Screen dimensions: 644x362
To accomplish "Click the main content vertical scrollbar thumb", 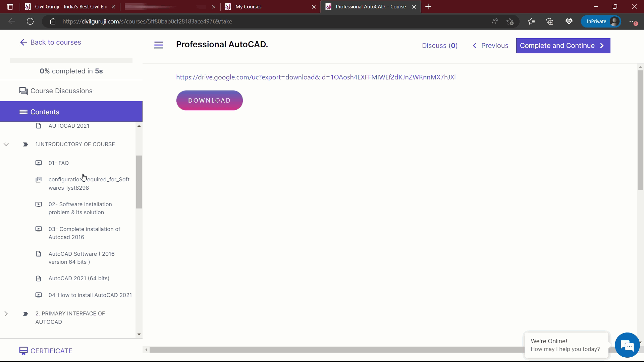I will (640, 130).
